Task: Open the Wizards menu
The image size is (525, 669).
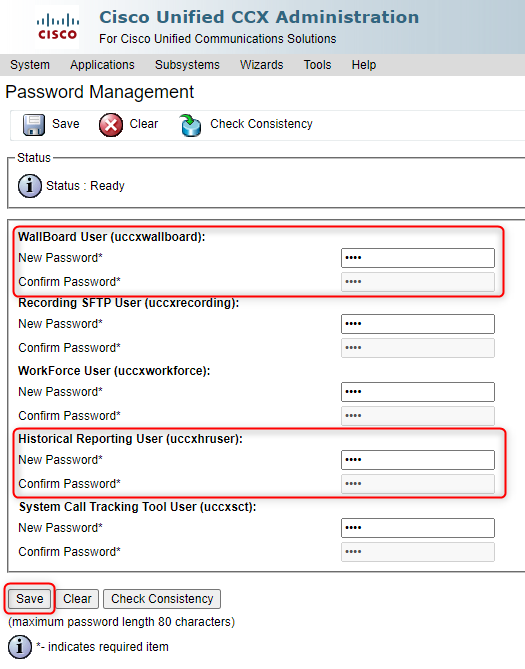Action: pos(262,65)
